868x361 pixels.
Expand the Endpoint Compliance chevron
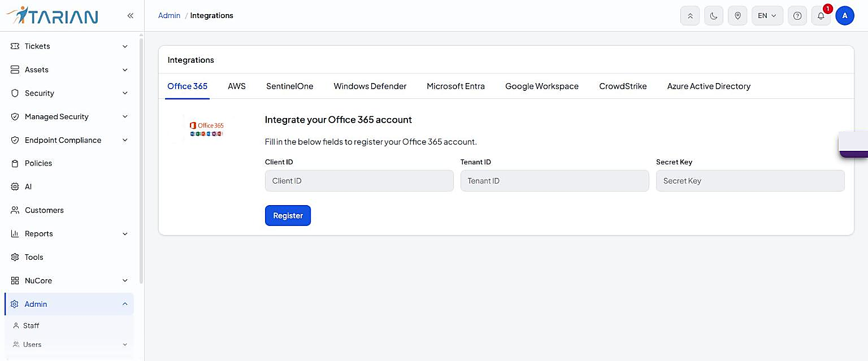point(125,140)
